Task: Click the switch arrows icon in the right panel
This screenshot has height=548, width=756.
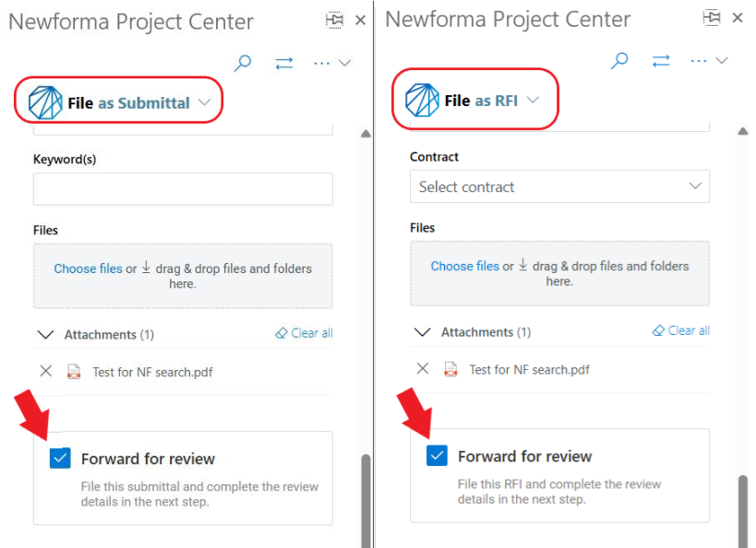Action: 661,61
